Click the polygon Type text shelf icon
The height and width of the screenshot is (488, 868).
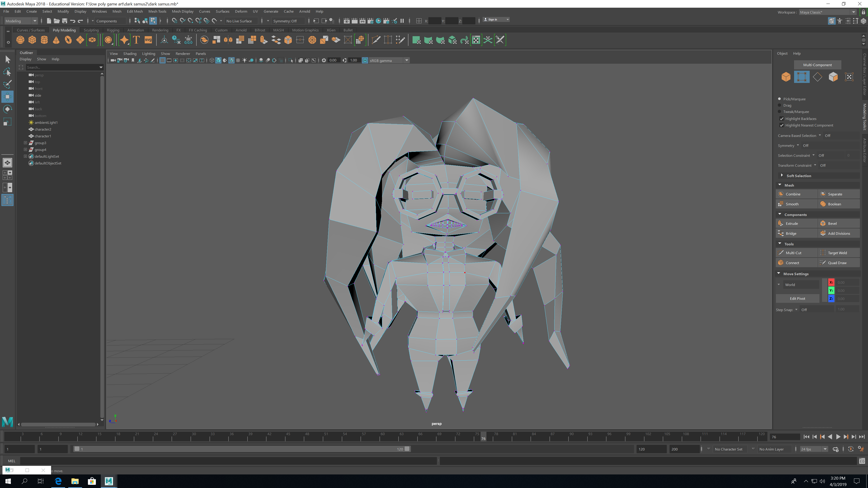click(x=137, y=40)
